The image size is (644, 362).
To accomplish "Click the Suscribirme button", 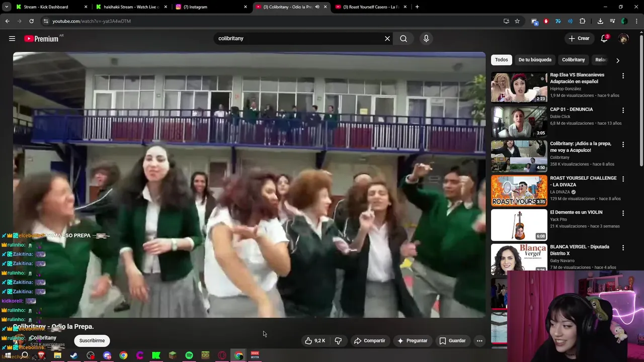I will point(92,341).
